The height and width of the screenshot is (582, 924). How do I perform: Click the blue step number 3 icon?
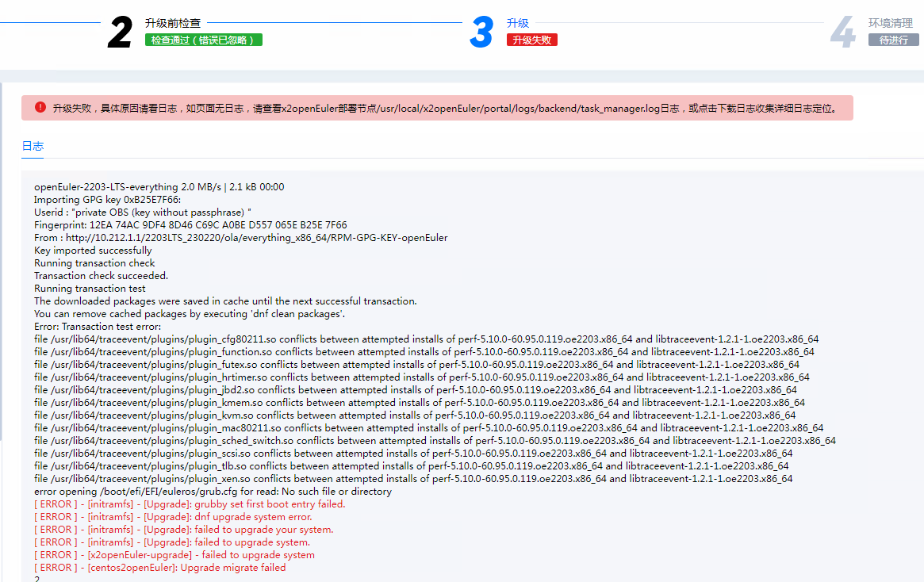(x=481, y=33)
